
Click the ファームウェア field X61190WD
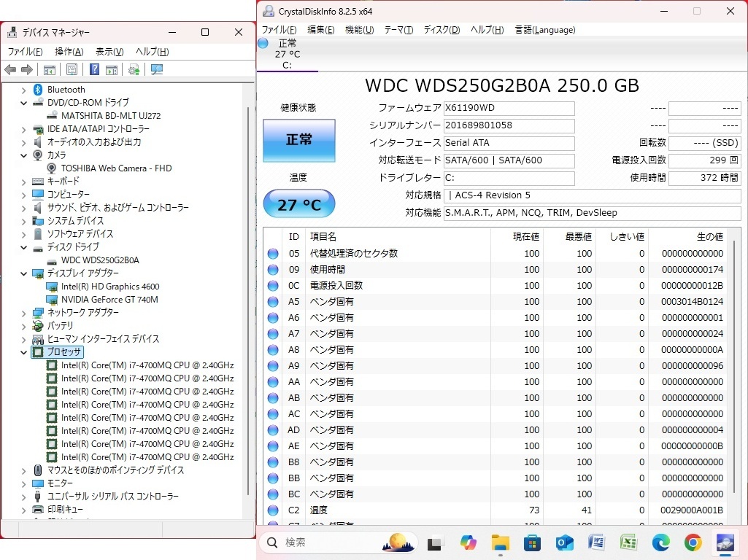pos(509,108)
